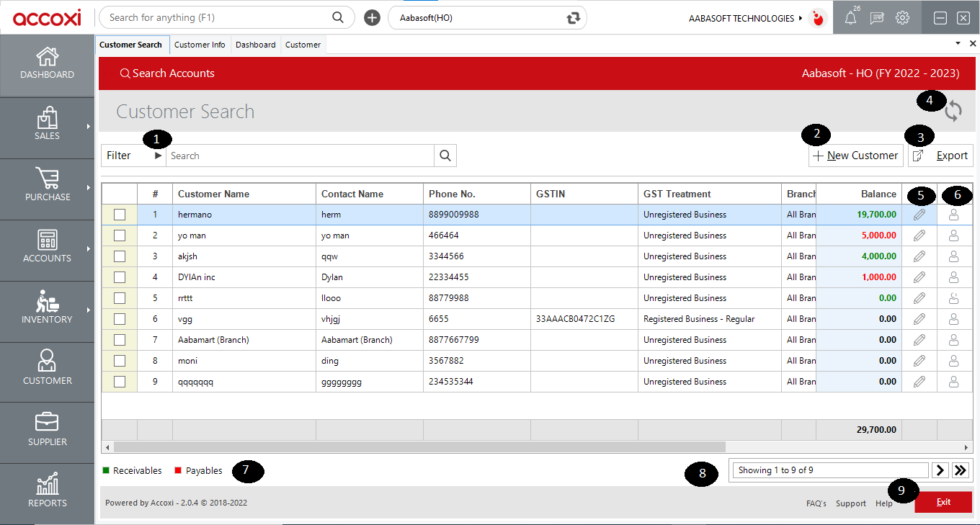The image size is (980, 525).
Task: Click the magnifier icon in top search bar
Action: click(x=338, y=17)
